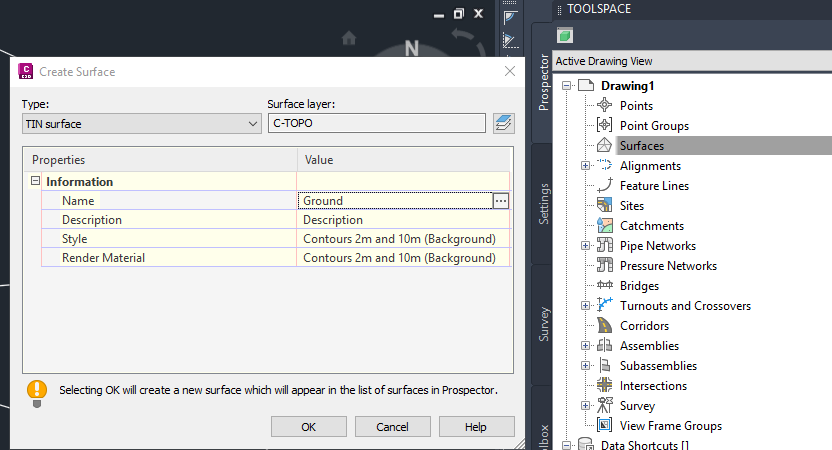Expand the Alignments tree node
Viewport: 832px width, 450px height.
(585, 166)
